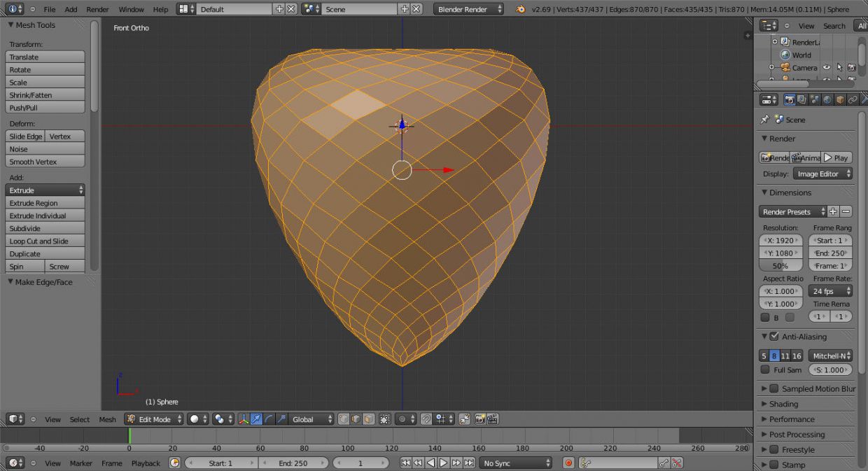The image size is (868, 471).
Task: Expand the Performance panel
Action: tap(792, 419)
